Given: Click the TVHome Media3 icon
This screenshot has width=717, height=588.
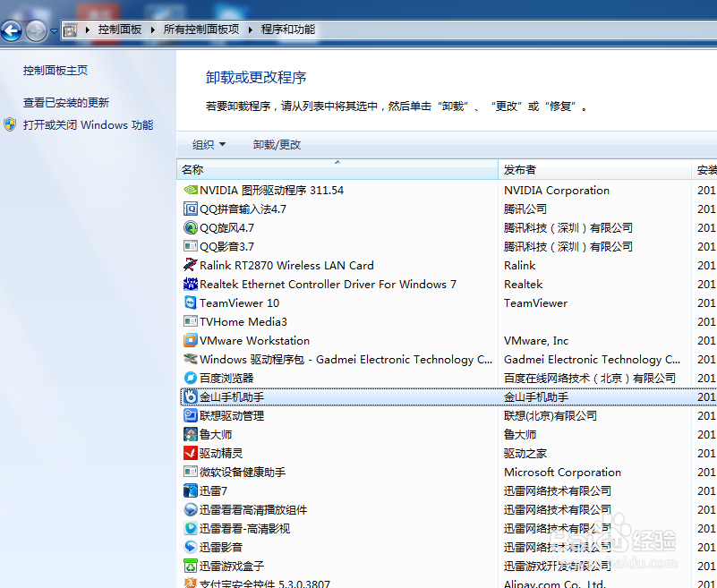Looking at the screenshot, I should pyautogui.click(x=191, y=321).
